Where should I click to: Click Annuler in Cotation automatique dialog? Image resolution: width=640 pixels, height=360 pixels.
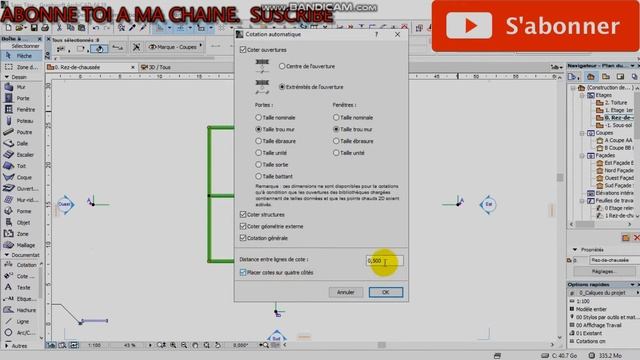point(345,292)
